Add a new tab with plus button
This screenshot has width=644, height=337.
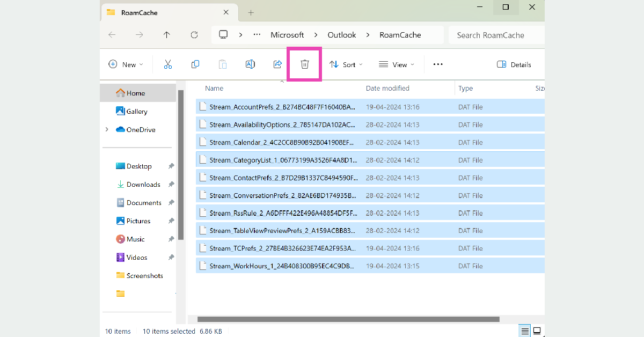coord(251,12)
